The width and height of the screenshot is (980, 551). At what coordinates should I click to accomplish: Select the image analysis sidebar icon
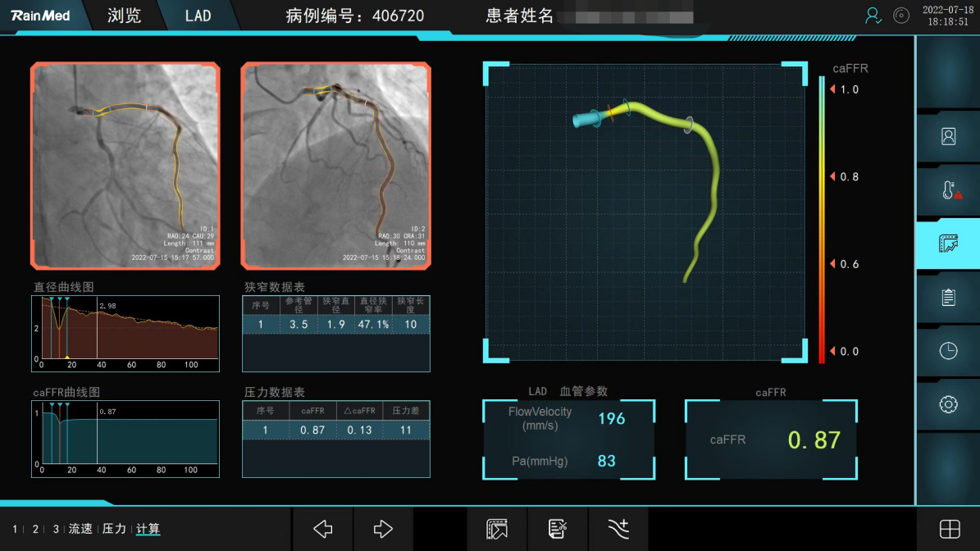pyautogui.click(x=948, y=244)
